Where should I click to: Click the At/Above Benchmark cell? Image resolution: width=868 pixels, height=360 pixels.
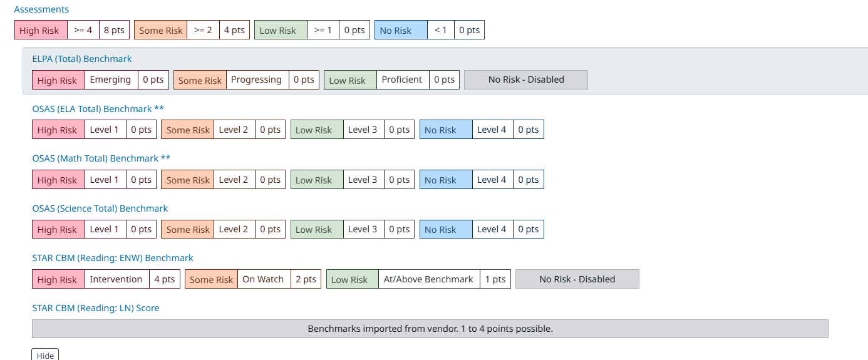429,279
